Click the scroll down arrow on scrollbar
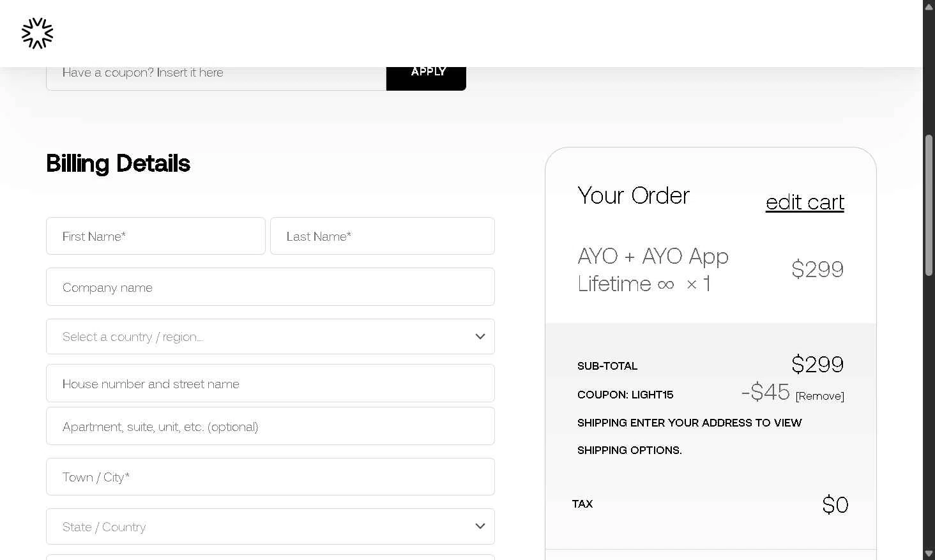 929,554
